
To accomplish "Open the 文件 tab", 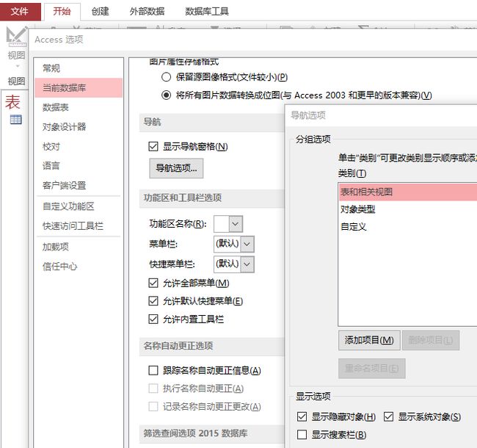I will [20, 12].
